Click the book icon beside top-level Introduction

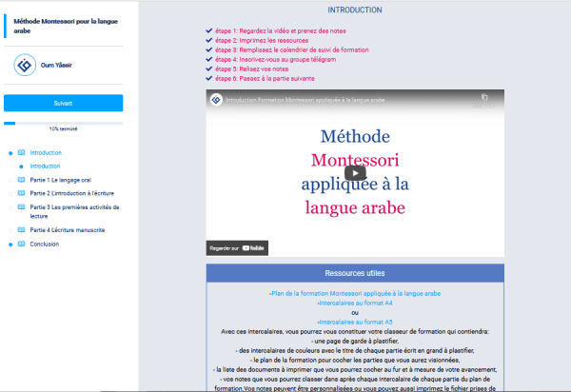[x=22, y=152]
